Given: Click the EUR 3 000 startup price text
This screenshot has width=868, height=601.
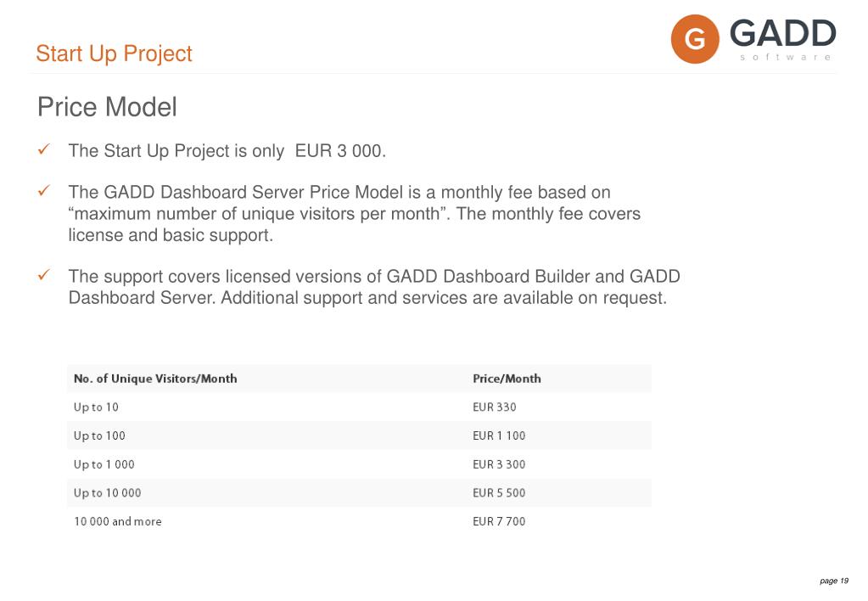Looking at the screenshot, I should [x=340, y=150].
